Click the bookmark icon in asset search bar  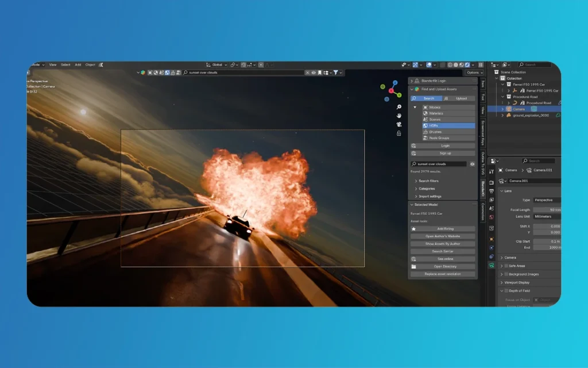tap(319, 72)
